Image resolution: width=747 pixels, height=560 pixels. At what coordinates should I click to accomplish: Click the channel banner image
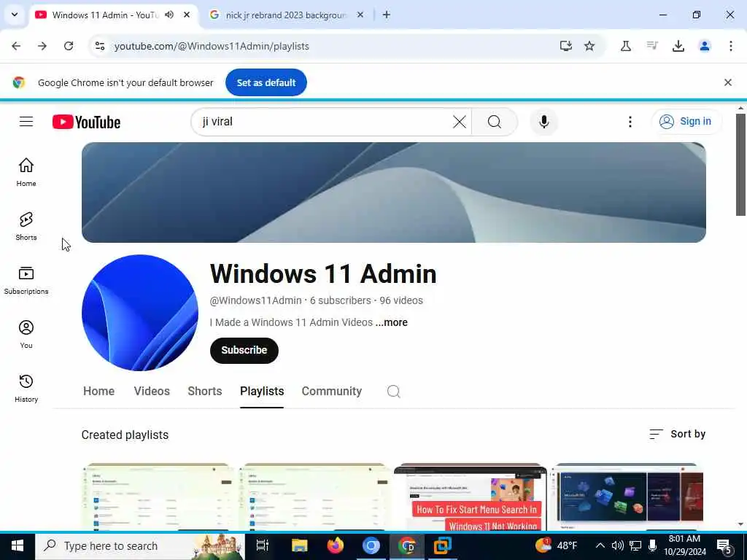(x=393, y=192)
